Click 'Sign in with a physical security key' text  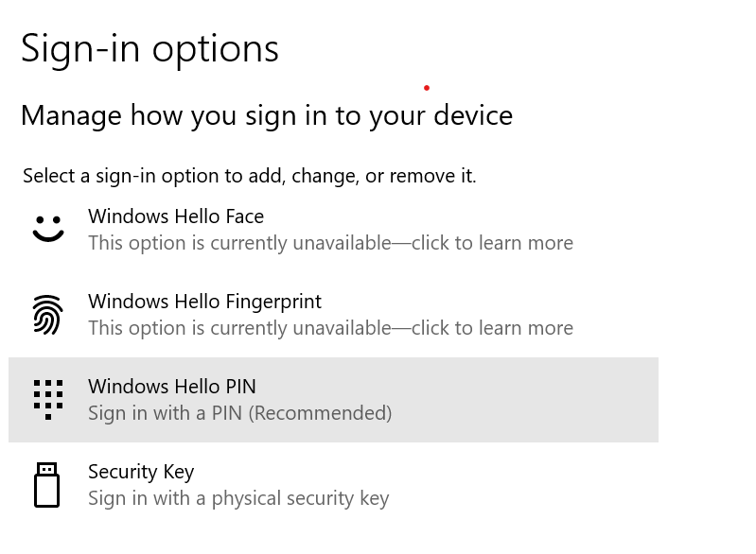coord(238,498)
